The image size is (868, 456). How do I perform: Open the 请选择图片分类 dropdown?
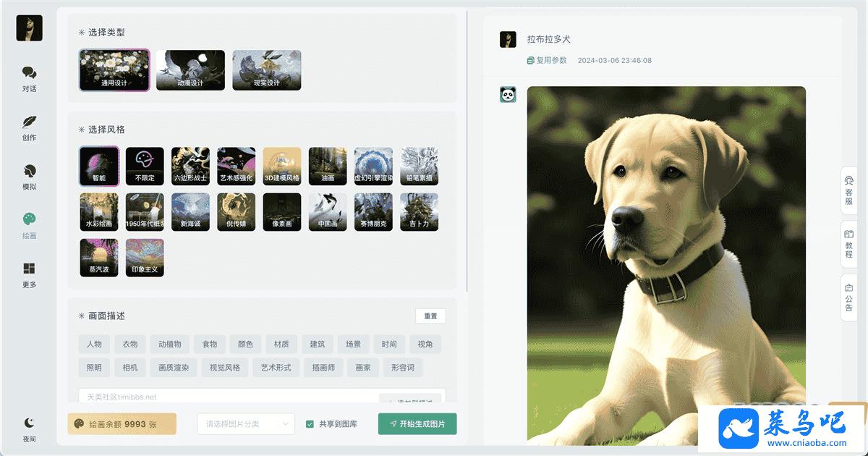(246, 424)
